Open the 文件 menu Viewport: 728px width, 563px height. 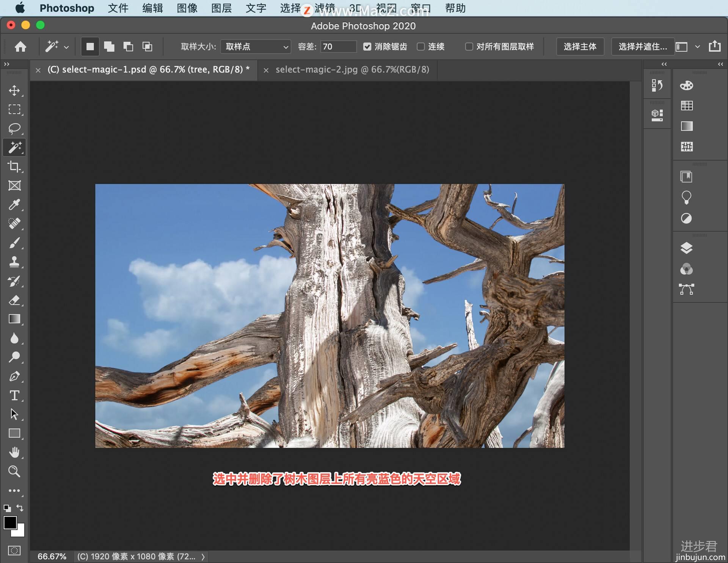118,8
